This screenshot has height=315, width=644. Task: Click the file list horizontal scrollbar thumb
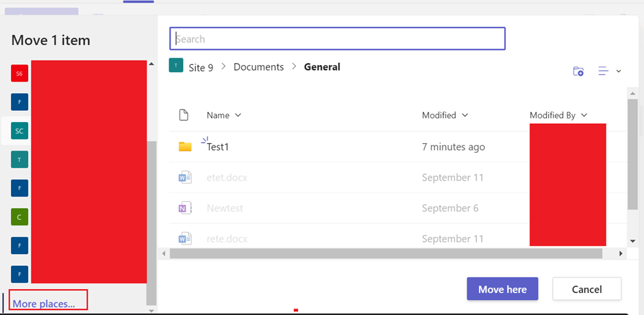coord(386,254)
